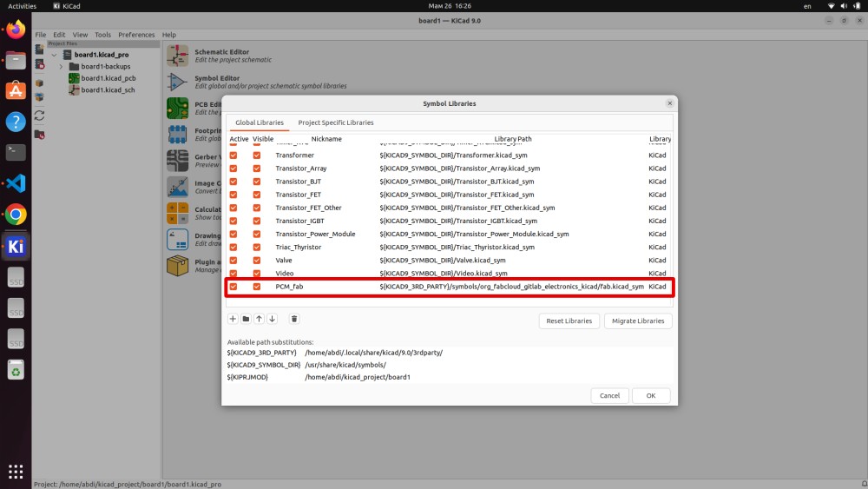Launch the Schematic Editor icon

tap(177, 56)
